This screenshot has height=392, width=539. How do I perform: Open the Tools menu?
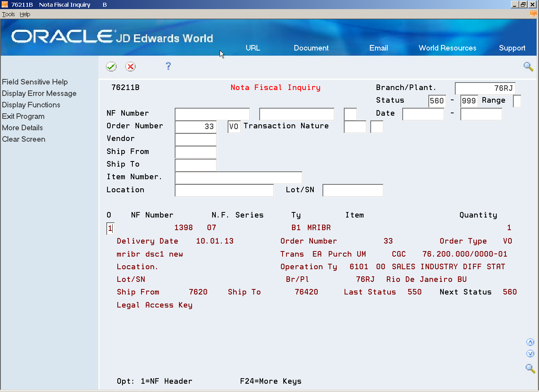pos(8,14)
